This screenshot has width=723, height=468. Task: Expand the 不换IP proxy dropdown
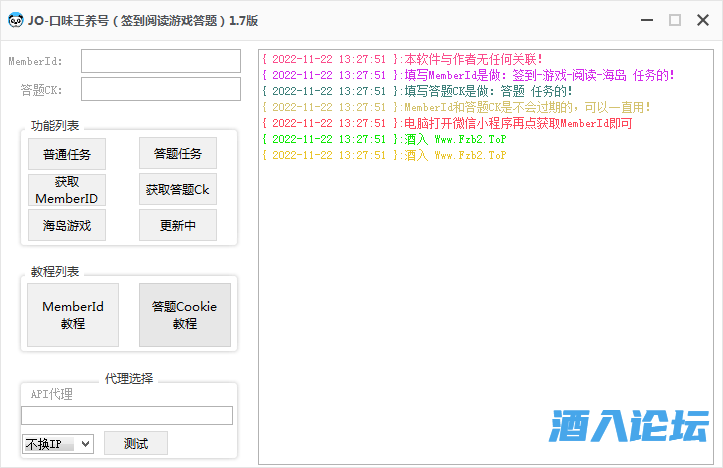tap(57, 443)
